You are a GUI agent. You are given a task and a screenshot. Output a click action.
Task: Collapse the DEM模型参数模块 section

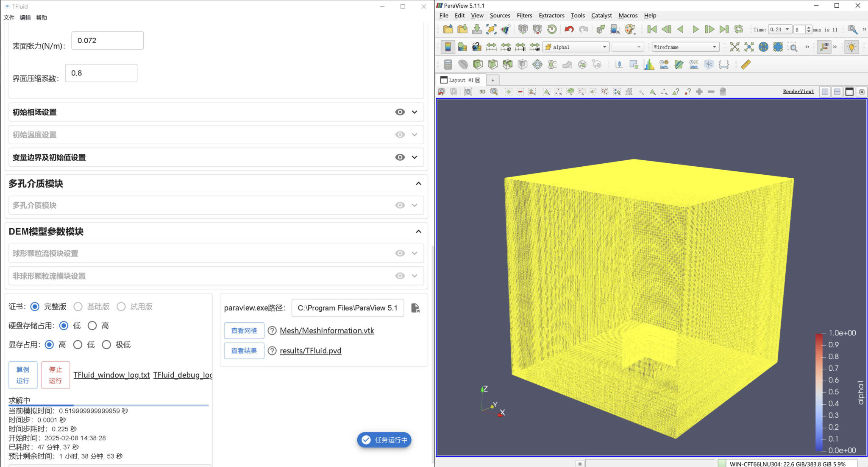[x=418, y=232]
